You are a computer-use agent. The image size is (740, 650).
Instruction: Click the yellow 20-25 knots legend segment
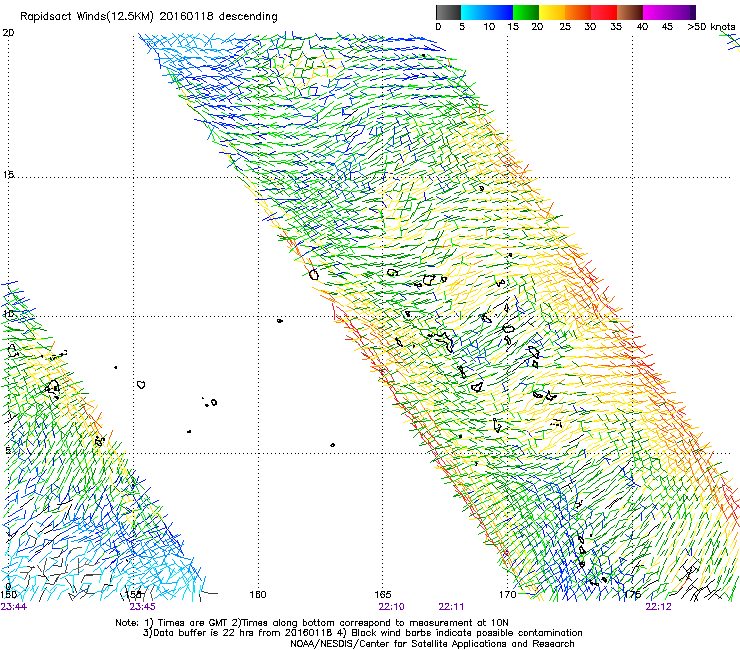tap(552, 12)
